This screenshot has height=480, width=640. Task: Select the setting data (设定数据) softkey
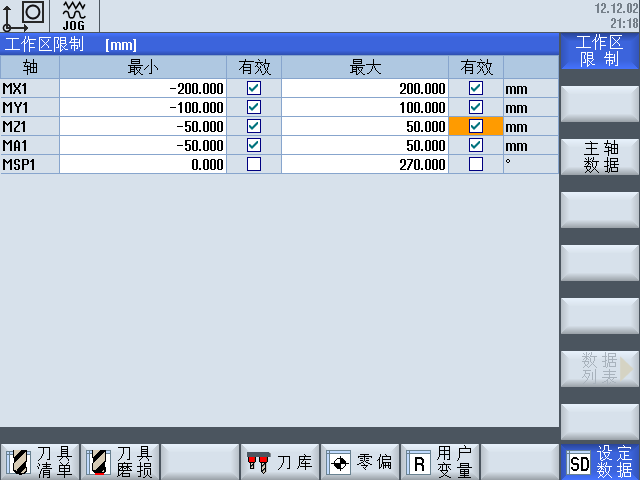click(x=600, y=462)
